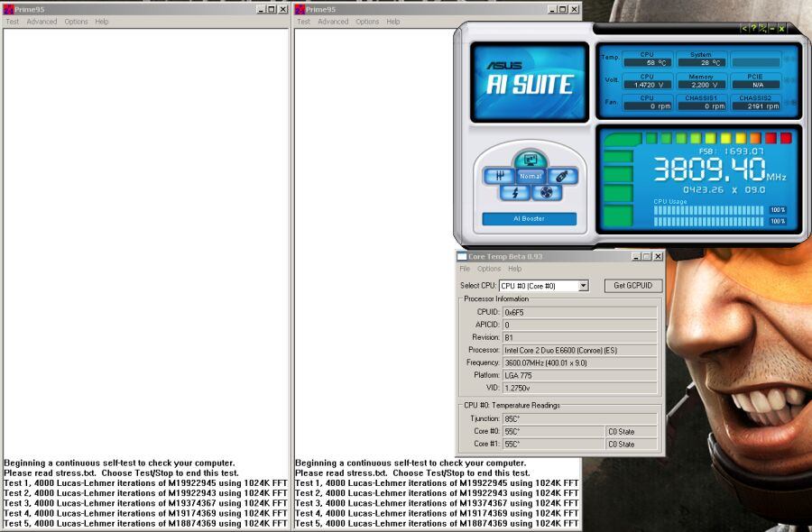Open Help menu in Core Temp
Screen dimensions: 812x532
coord(515,269)
